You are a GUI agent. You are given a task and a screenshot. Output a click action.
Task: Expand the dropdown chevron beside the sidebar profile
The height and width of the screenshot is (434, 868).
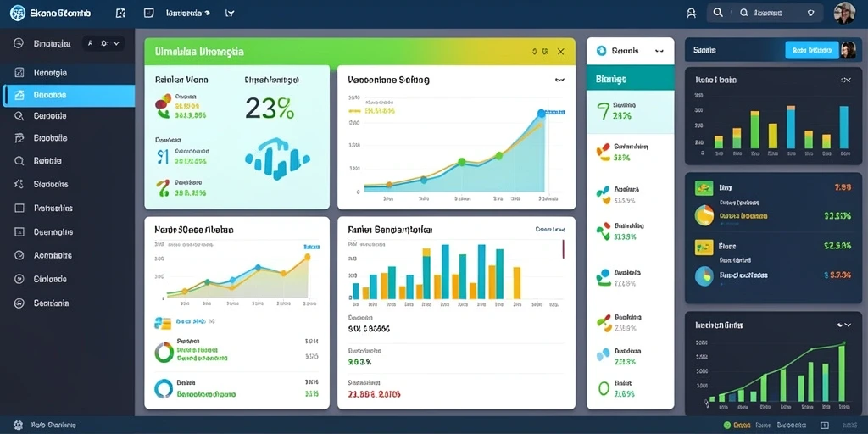(x=115, y=43)
